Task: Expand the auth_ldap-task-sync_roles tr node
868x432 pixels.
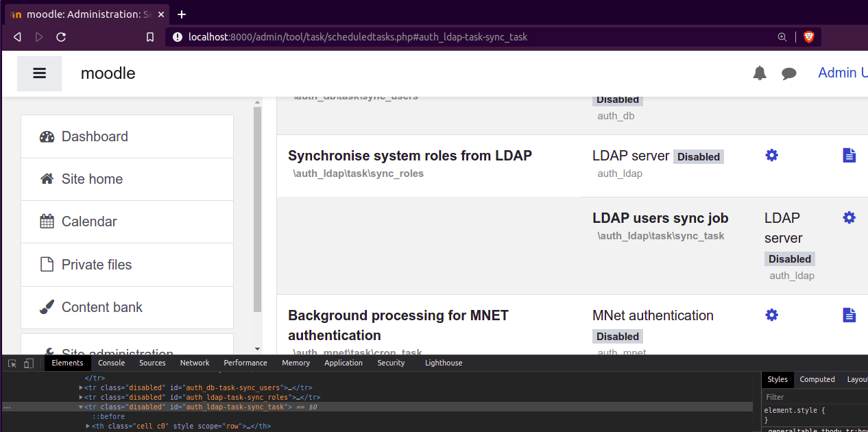Action: click(82, 397)
